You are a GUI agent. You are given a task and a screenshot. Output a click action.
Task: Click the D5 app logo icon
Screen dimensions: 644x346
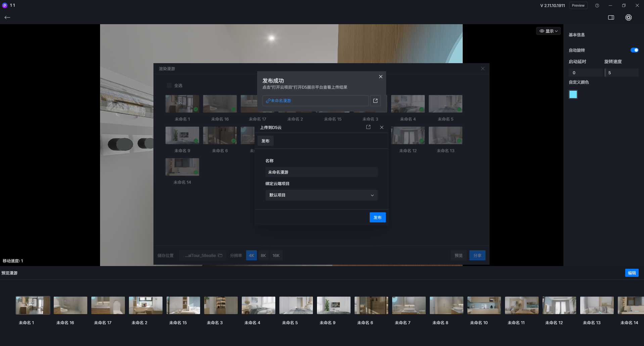click(x=5, y=5)
